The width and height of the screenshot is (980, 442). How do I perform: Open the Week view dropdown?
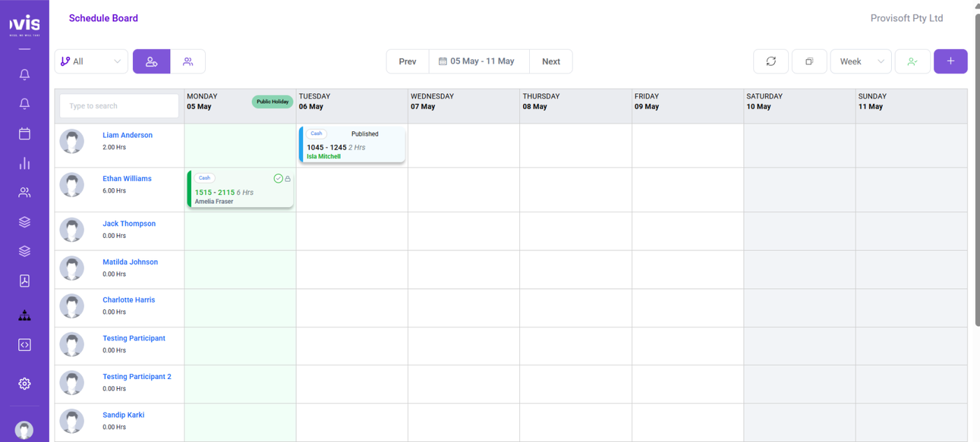(860, 62)
